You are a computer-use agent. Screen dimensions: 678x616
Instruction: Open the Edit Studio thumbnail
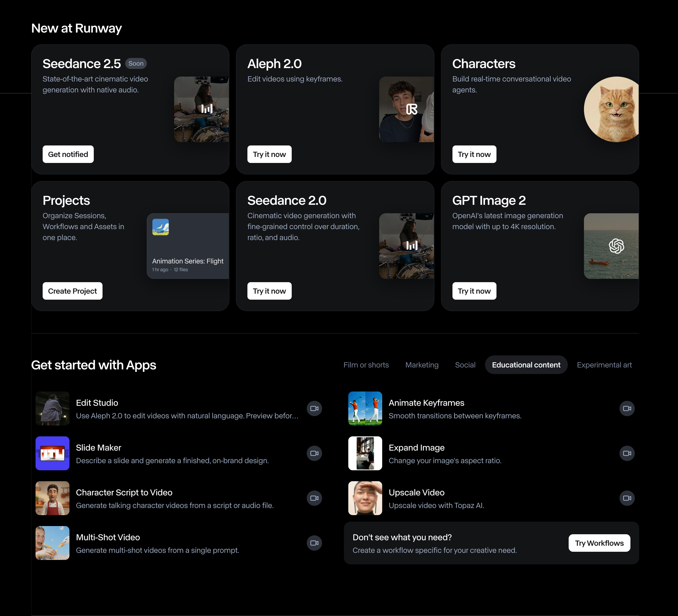pos(52,408)
